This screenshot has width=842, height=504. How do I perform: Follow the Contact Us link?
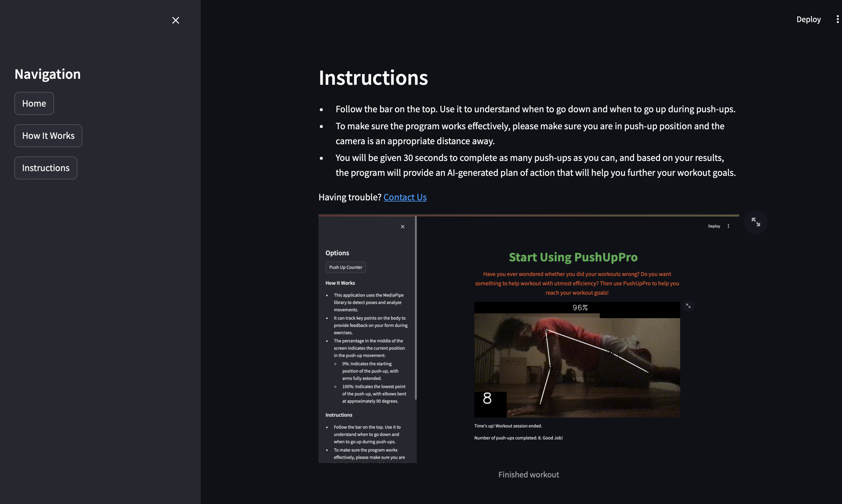coord(405,197)
